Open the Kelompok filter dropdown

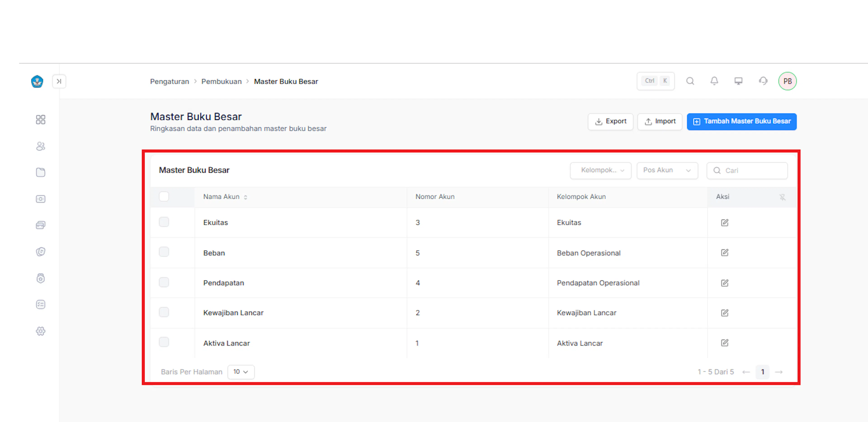tap(600, 170)
